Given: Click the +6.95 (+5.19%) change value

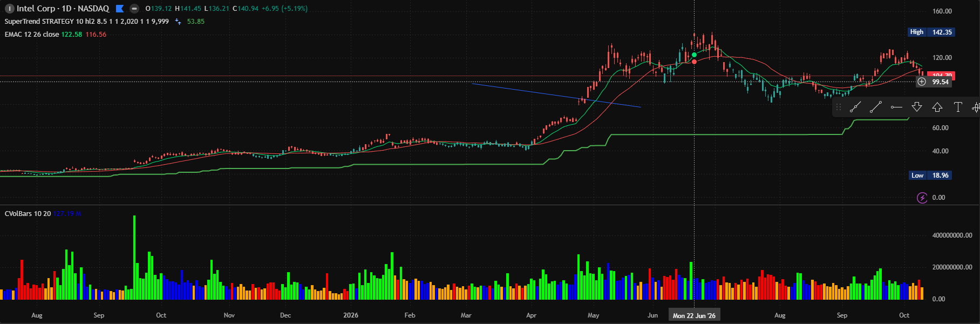Looking at the screenshot, I should 284,9.
